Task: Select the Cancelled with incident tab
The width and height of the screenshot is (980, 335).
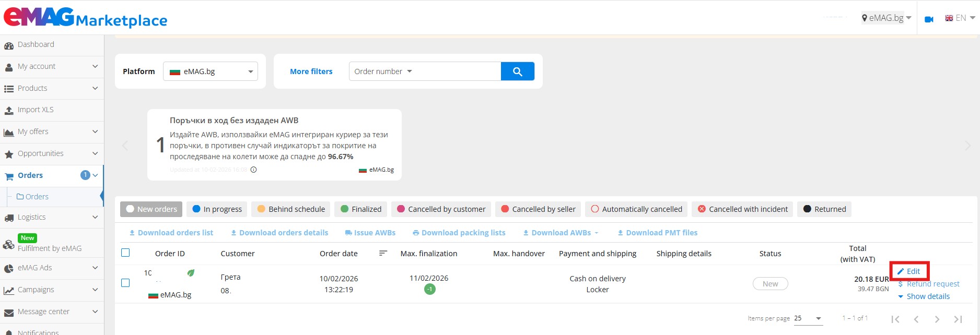Action: [x=742, y=209]
